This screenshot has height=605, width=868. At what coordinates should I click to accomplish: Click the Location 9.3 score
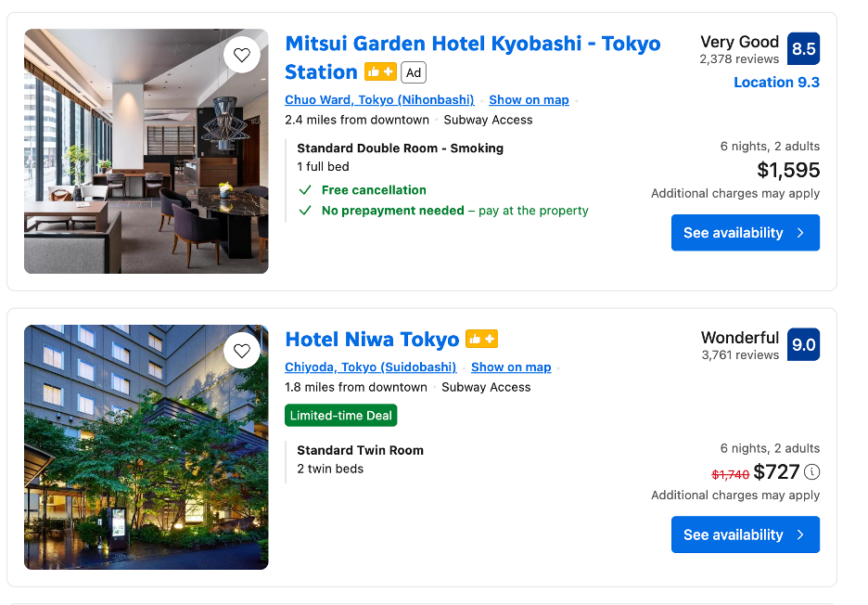click(x=776, y=83)
